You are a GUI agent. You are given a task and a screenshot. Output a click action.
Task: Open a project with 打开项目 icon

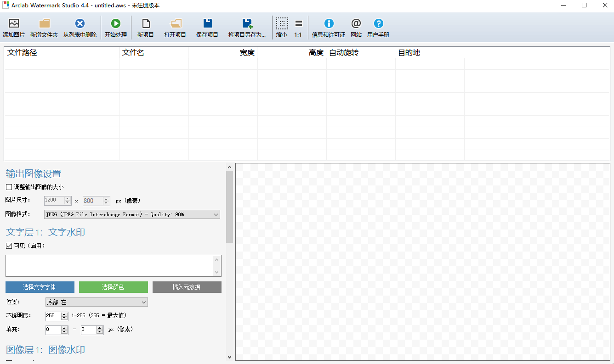pos(175,23)
